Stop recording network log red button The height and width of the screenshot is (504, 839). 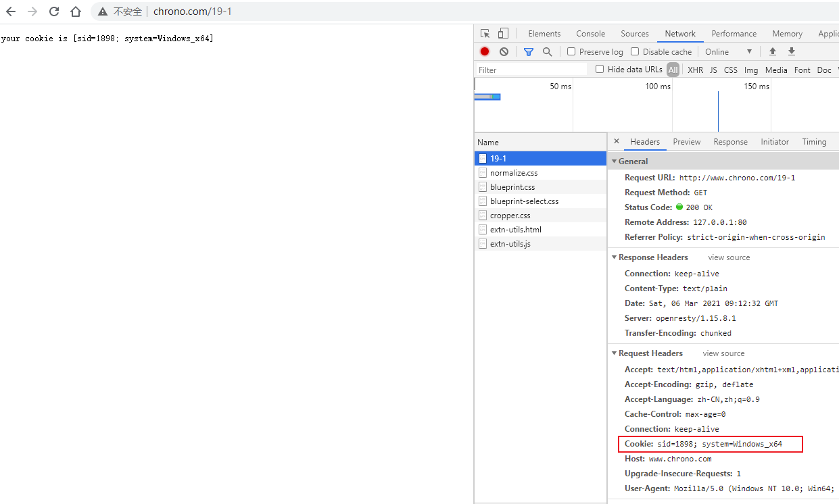pos(485,52)
